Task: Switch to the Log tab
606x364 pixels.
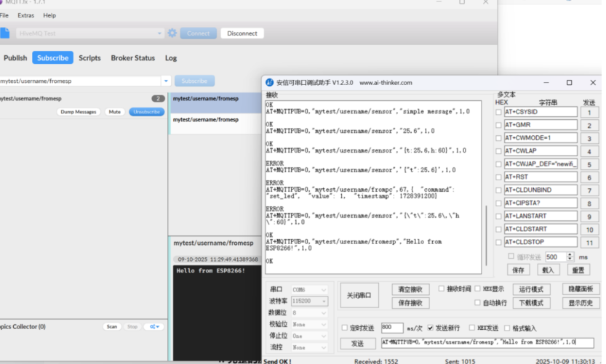Action: [x=171, y=58]
